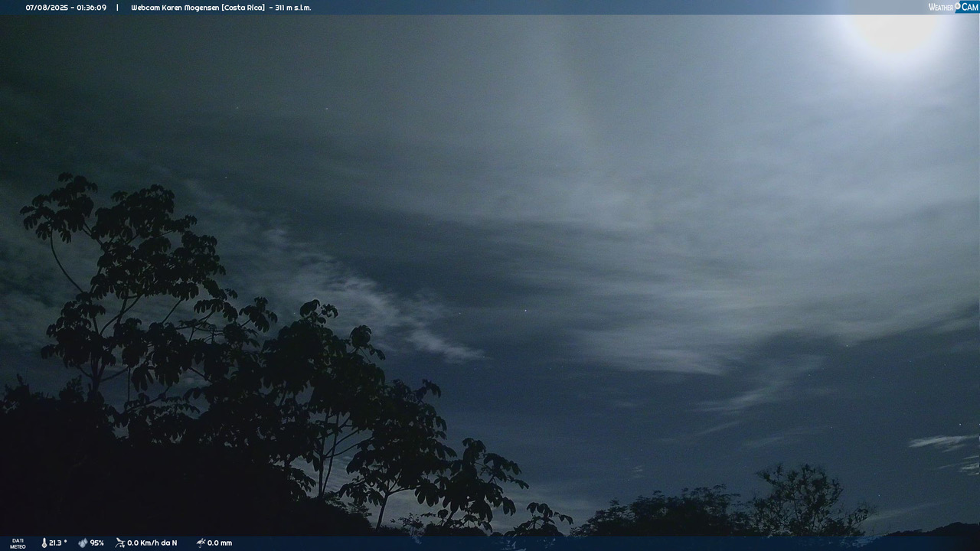This screenshot has width=980, height=551.
Task: Click the "0.0 Km/h da N" wind reading
Action: pos(152,543)
